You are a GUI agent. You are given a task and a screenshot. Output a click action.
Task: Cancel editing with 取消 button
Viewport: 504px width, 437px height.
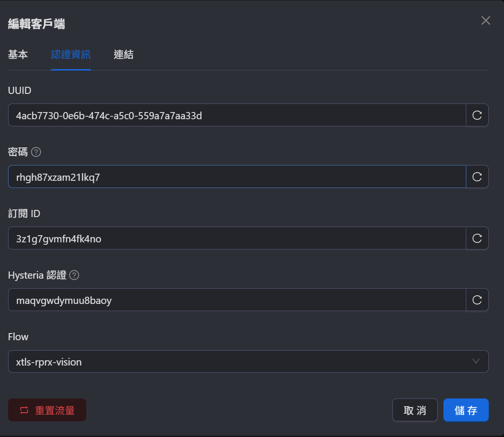point(415,410)
